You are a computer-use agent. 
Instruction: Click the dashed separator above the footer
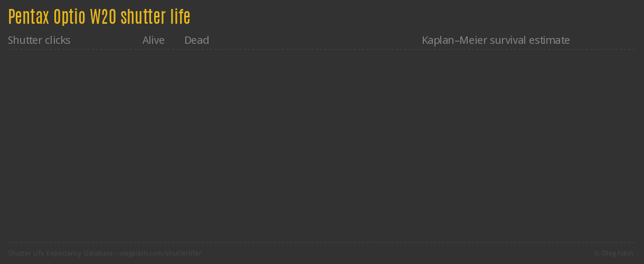point(321,243)
